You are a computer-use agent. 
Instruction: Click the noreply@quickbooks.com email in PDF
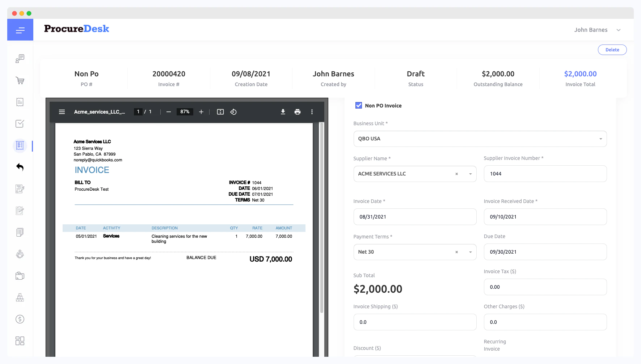pos(98,160)
